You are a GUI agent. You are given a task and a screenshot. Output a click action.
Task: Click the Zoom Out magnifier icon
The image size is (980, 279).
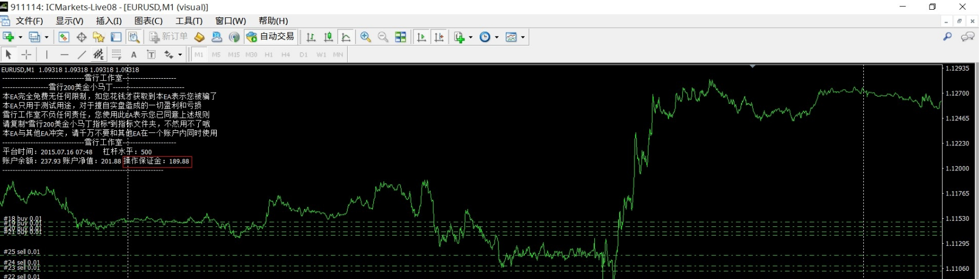coord(383,37)
